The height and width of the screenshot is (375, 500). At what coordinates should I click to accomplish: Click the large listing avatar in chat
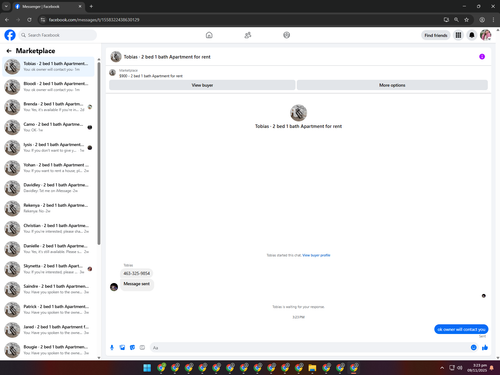point(298,113)
